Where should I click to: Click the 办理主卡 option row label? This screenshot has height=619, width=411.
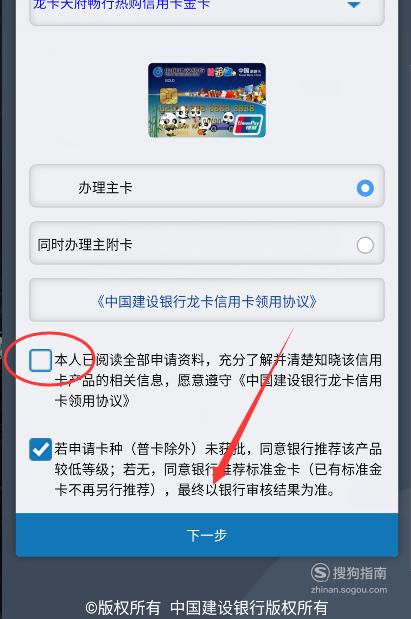coord(105,188)
